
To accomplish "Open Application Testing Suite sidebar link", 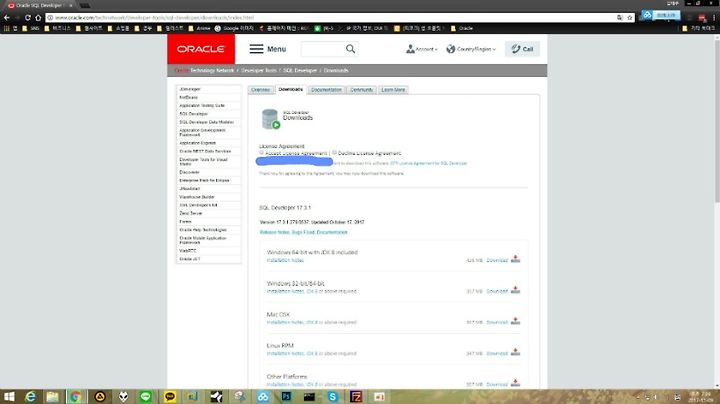I will pos(202,106).
